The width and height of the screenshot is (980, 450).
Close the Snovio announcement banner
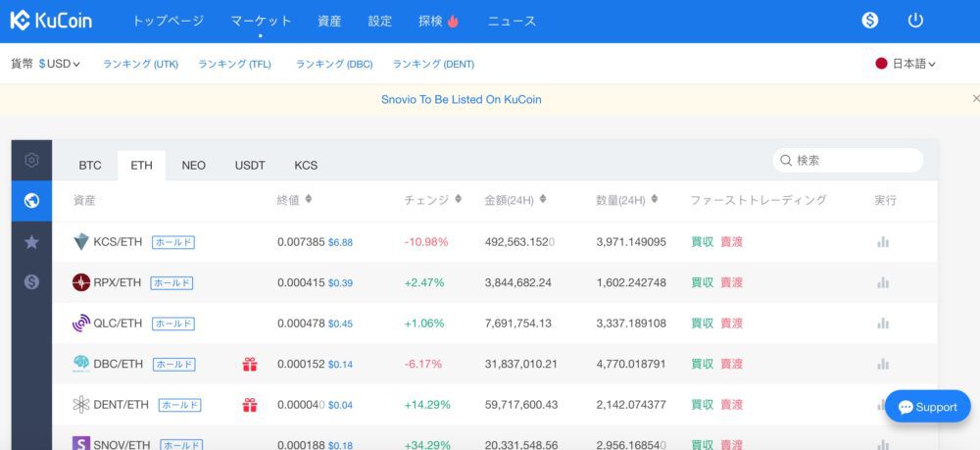(976, 99)
